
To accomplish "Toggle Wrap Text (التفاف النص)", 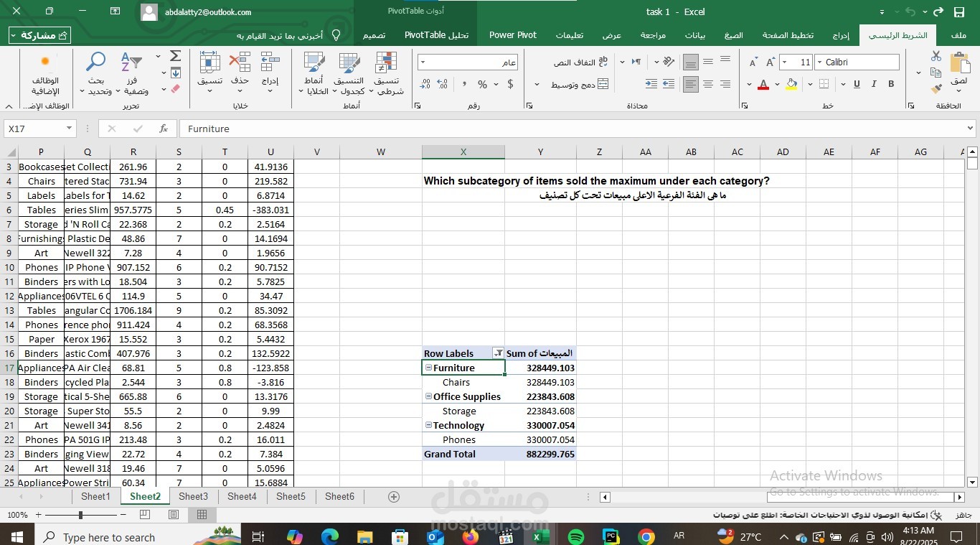I will point(581,62).
